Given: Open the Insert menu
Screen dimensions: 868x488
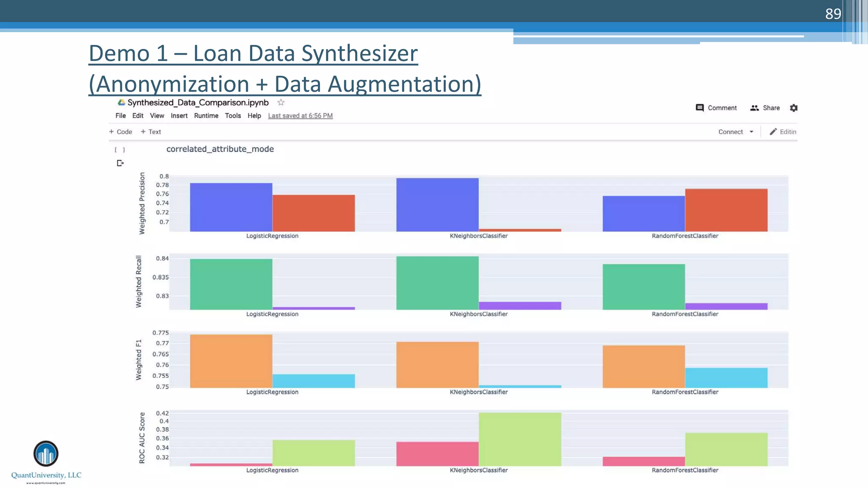Looking at the screenshot, I should coord(179,116).
